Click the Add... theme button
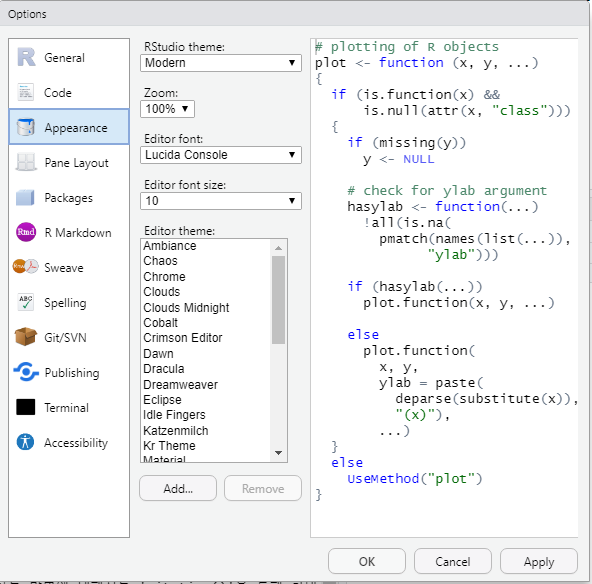 point(178,488)
